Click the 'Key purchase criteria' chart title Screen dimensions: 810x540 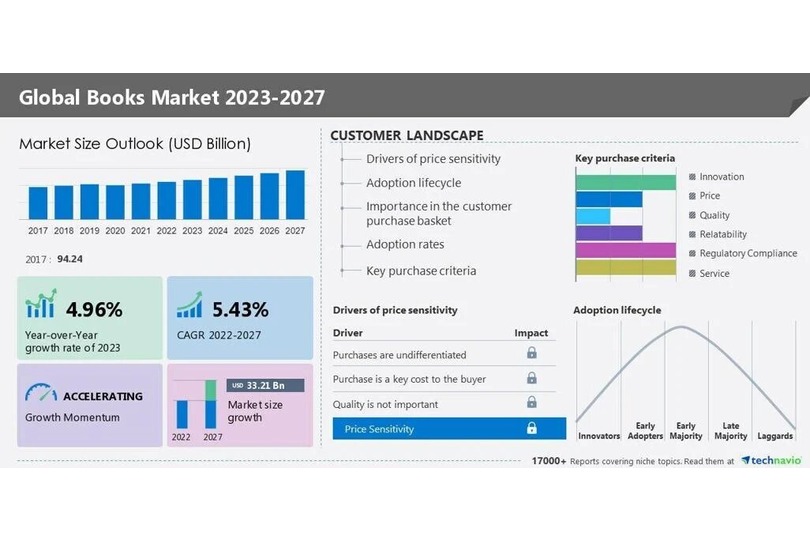[x=625, y=158]
